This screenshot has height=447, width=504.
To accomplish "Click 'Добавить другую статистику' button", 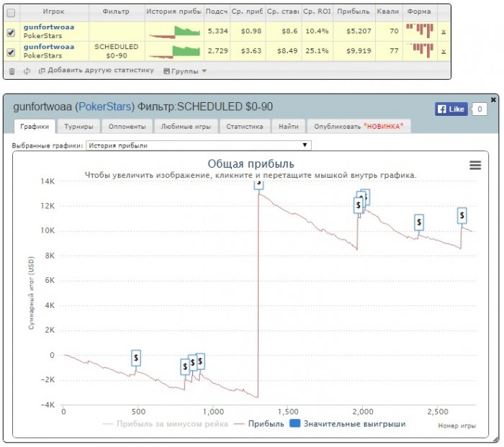I will tap(96, 71).
